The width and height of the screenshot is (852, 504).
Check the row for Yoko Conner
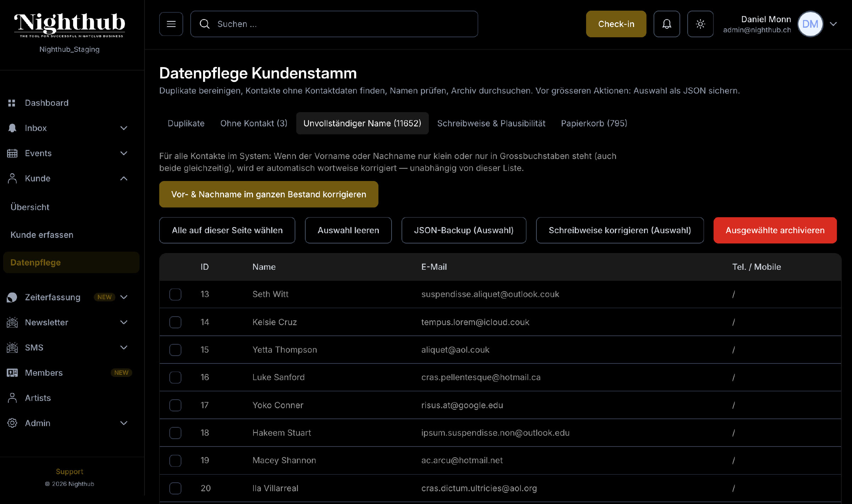[x=175, y=405]
